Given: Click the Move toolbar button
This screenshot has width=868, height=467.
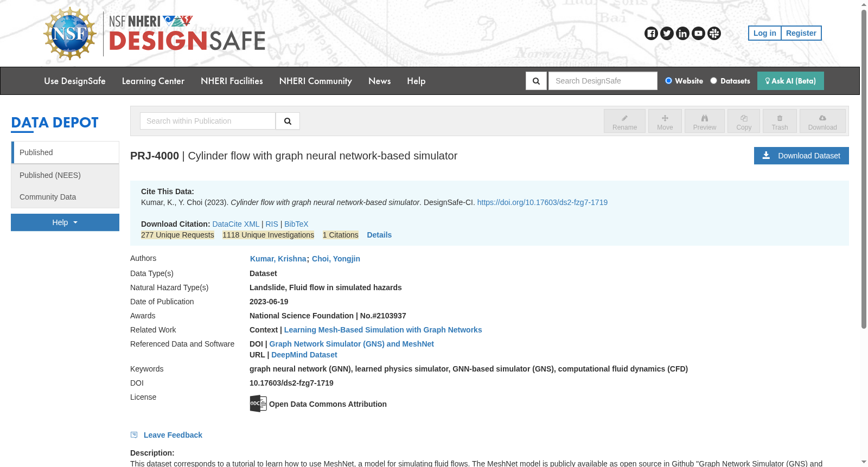Looking at the screenshot, I should [665, 121].
